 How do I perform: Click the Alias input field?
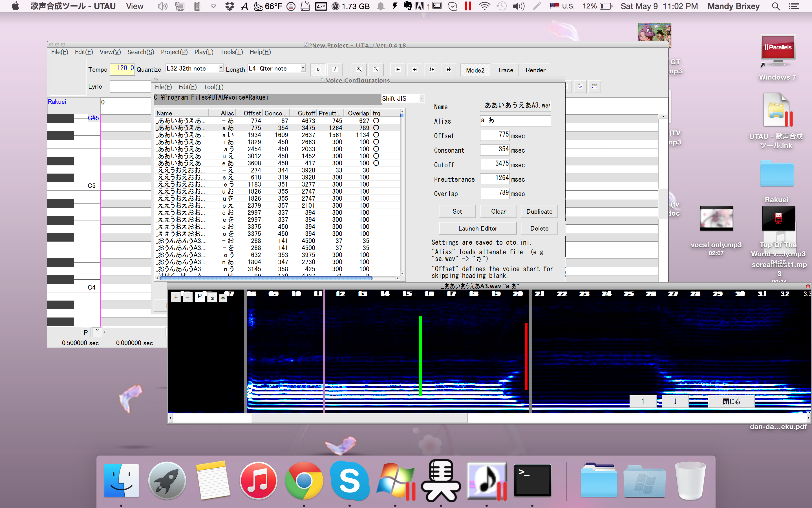[x=515, y=121]
